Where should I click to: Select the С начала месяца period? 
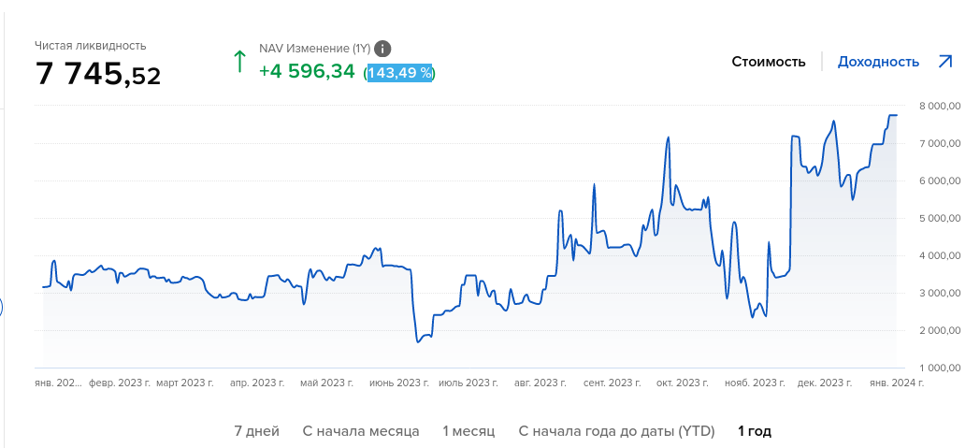[361, 431]
